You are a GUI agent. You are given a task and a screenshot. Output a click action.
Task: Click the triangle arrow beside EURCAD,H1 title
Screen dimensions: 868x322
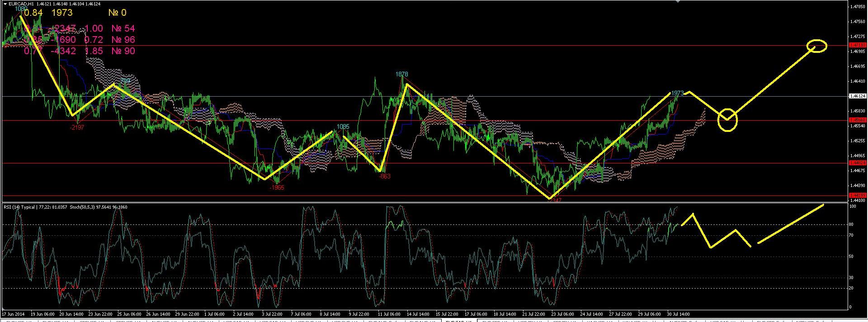5,4
